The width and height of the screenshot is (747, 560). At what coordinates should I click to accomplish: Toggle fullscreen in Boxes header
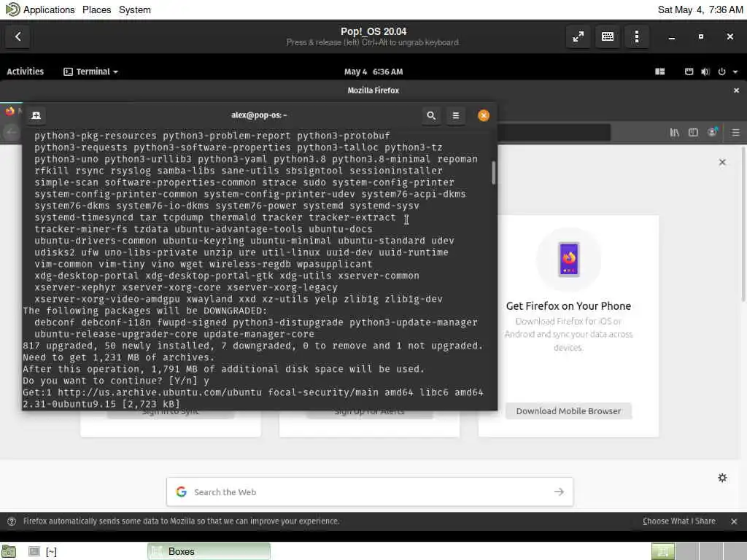point(578,36)
